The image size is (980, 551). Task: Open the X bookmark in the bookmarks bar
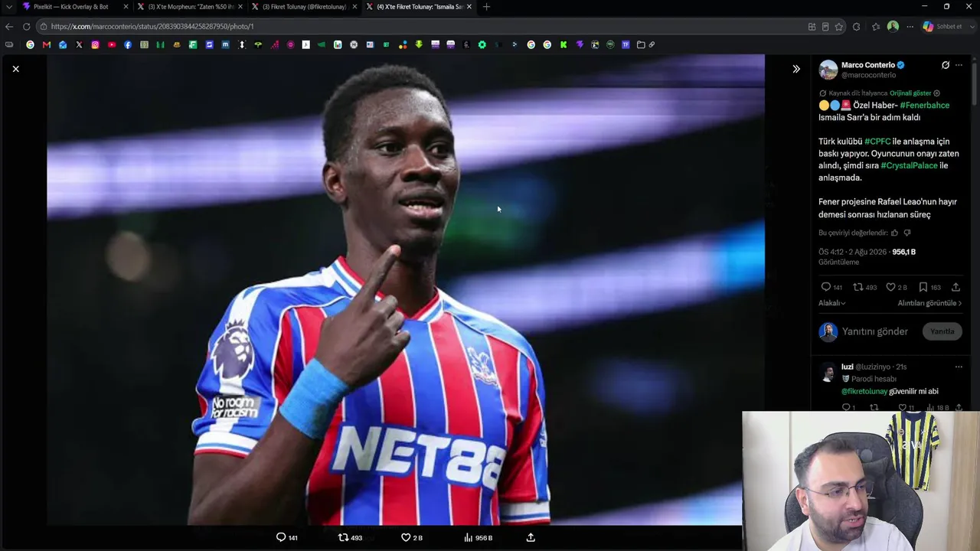pyautogui.click(x=79, y=44)
